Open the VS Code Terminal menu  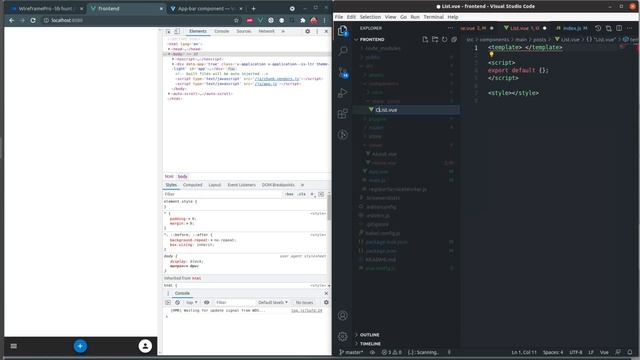(x=433, y=17)
